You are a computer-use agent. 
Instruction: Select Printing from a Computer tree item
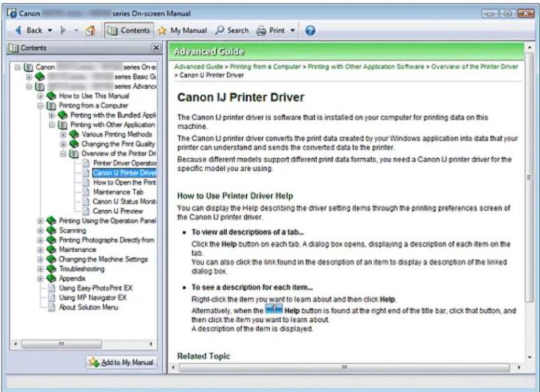click(x=93, y=105)
